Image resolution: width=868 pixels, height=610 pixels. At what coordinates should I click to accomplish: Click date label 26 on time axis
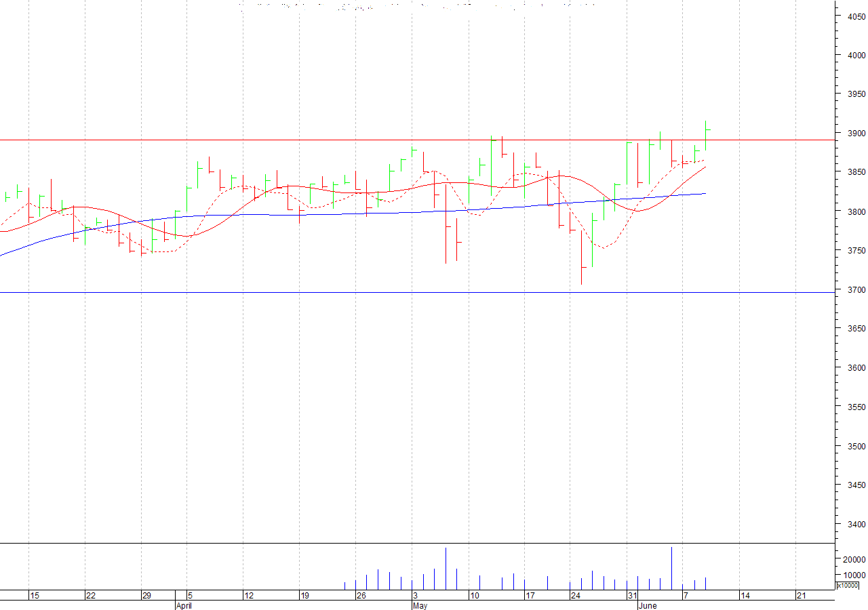point(361,596)
